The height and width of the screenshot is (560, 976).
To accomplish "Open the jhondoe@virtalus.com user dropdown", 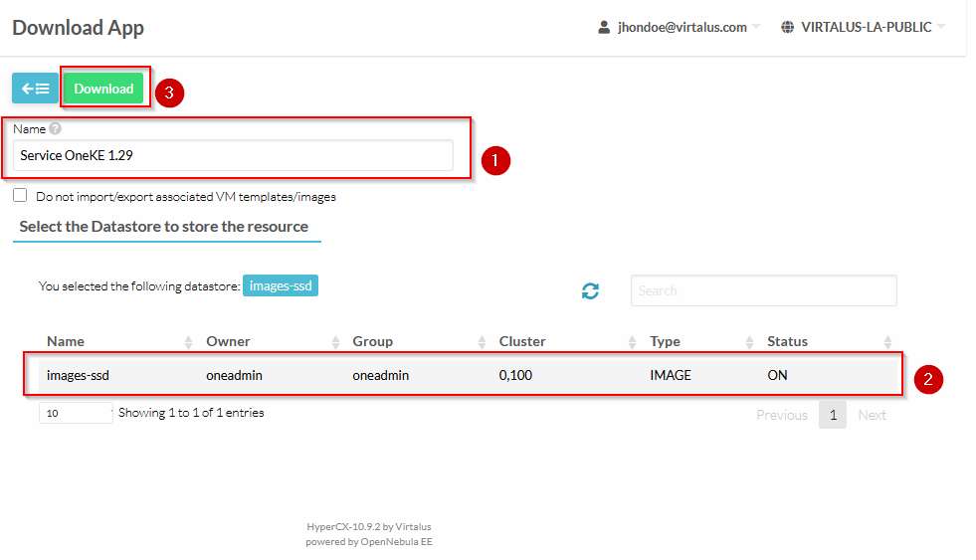I will [x=681, y=28].
